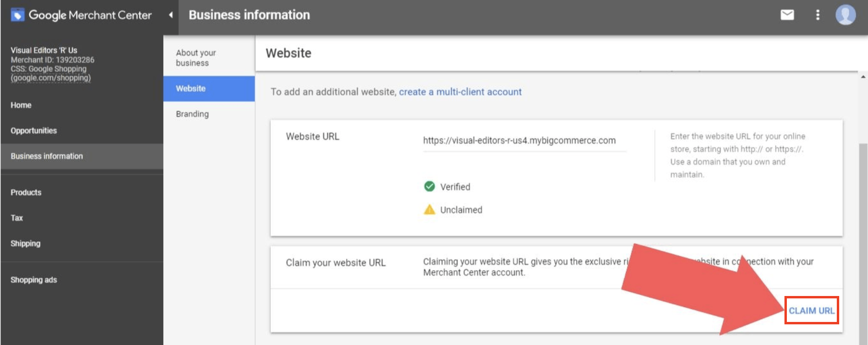
Task: Click the create a multi-client account link
Action: [x=460, y=92]
